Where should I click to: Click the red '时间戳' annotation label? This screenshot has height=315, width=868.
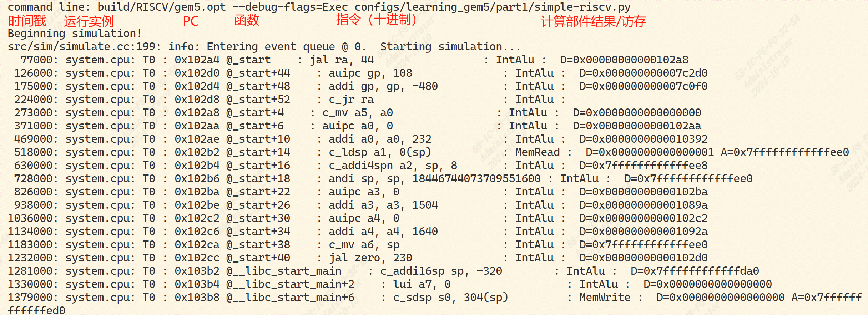pyautogui.click(x=27, y=21)
